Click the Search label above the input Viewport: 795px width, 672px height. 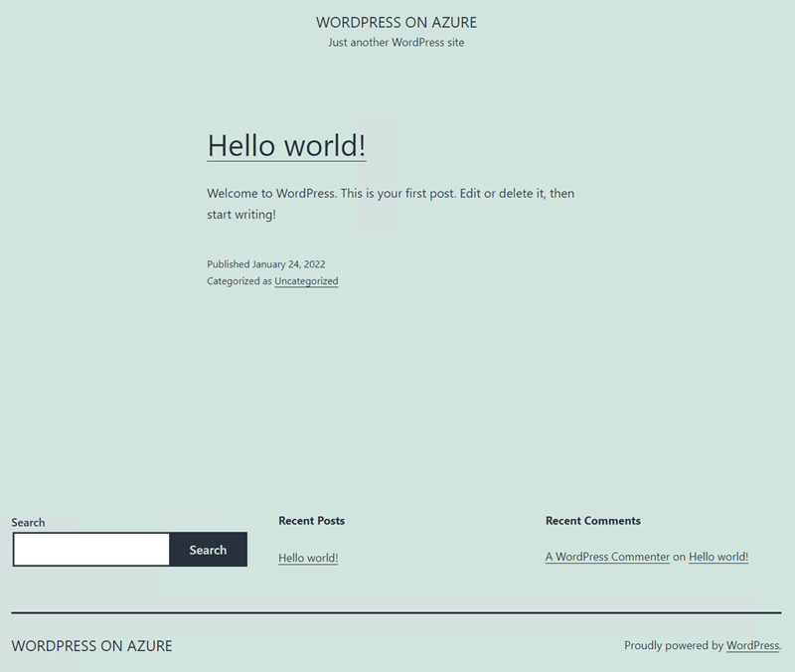point(28,522)
